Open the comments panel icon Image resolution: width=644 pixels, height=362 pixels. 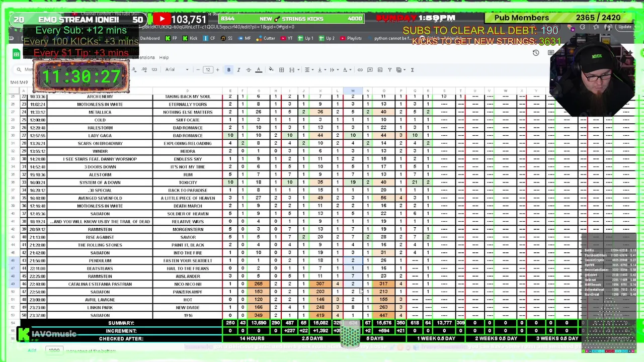[551, 53]
